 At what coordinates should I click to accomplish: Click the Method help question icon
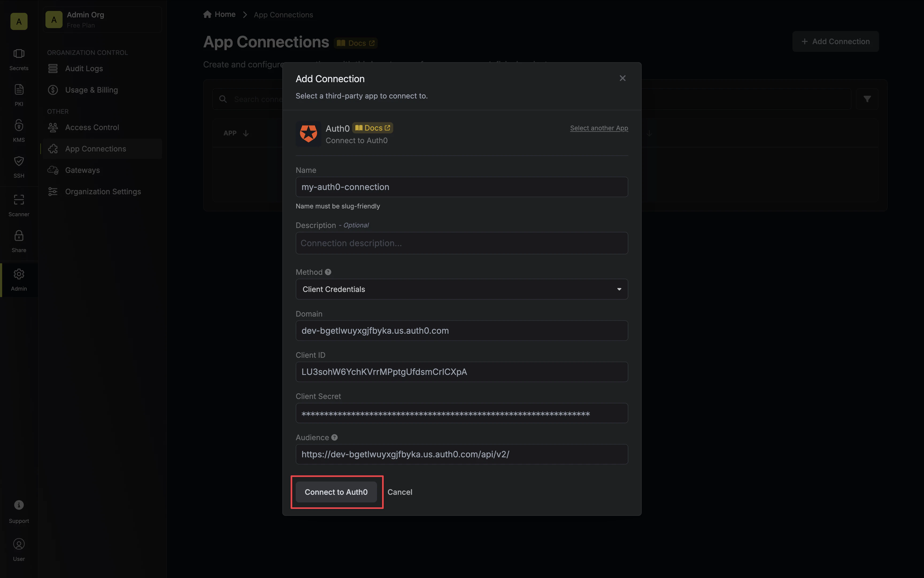pyautogui.click(x=328, y=272)
